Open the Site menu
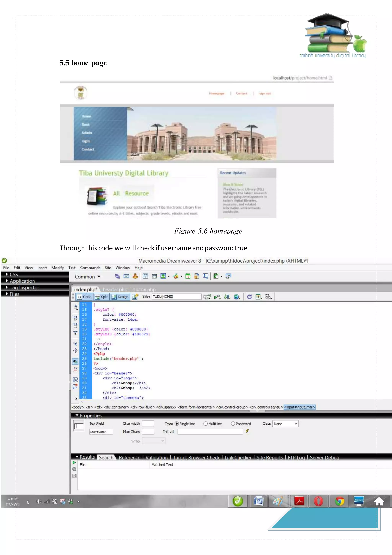The image size is (392, 555). tap(108, 268)
